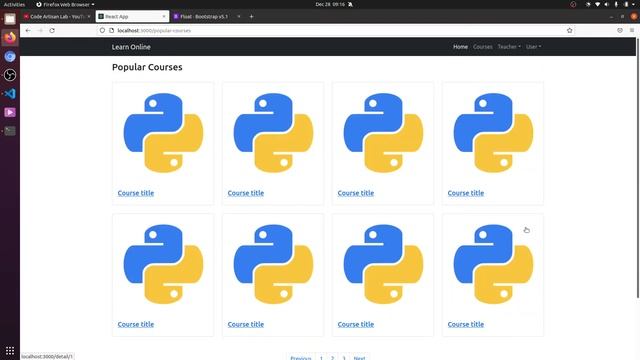Click the first Python logo in top row

click(x=163, y=133)
